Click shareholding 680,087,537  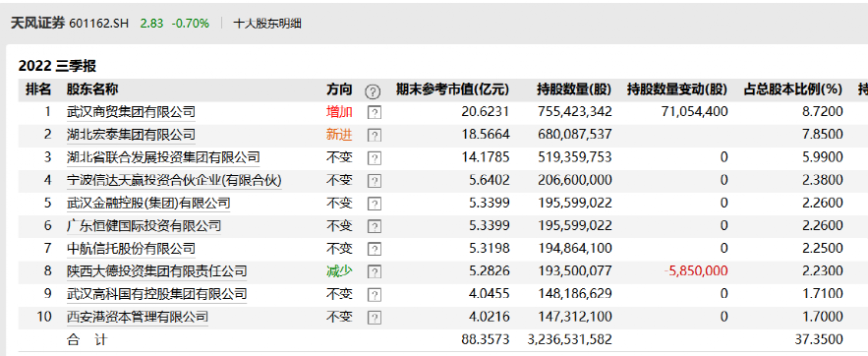pyautogui.click(x=575, y=135)
